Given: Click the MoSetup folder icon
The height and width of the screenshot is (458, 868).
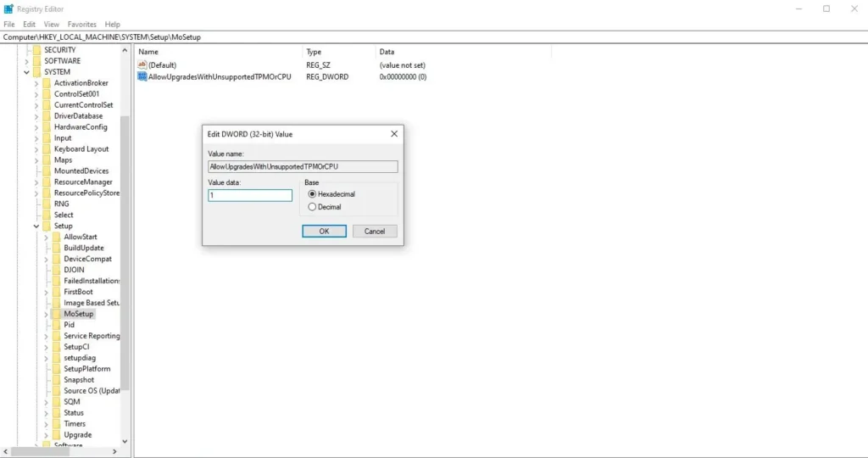Looking at the screenshot, I should pos(57,314).
